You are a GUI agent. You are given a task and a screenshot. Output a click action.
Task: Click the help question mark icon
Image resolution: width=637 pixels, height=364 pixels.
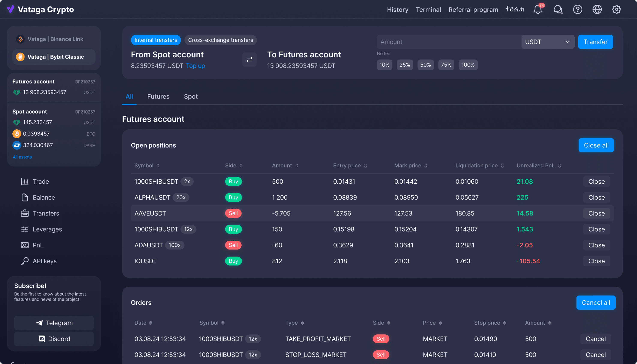(577, 9)
